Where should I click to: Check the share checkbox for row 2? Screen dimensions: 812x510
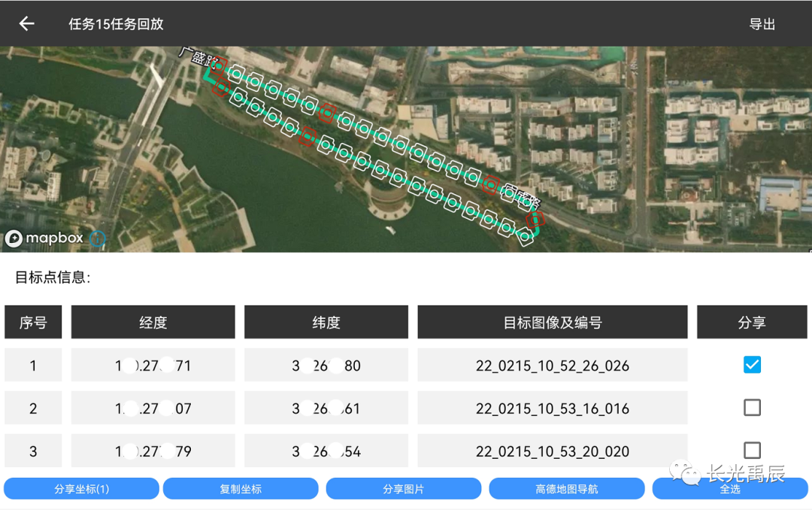pos(752,408)
